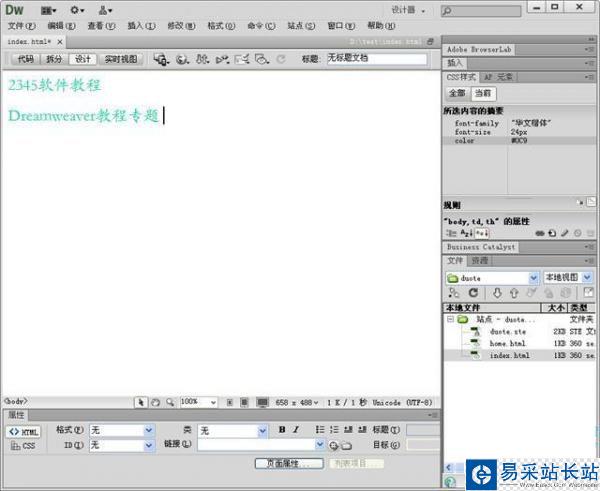Image resolution: width=600 pixels, height=491 pixels.
Task: Select the pointer tool in status bar
Action: click(x=141, y=402)
